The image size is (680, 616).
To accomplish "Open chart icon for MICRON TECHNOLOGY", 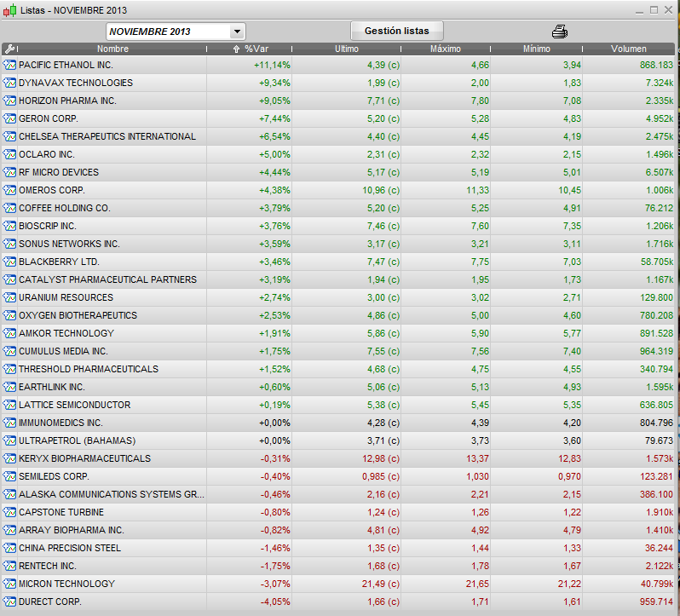I will [x=9, y=584].
